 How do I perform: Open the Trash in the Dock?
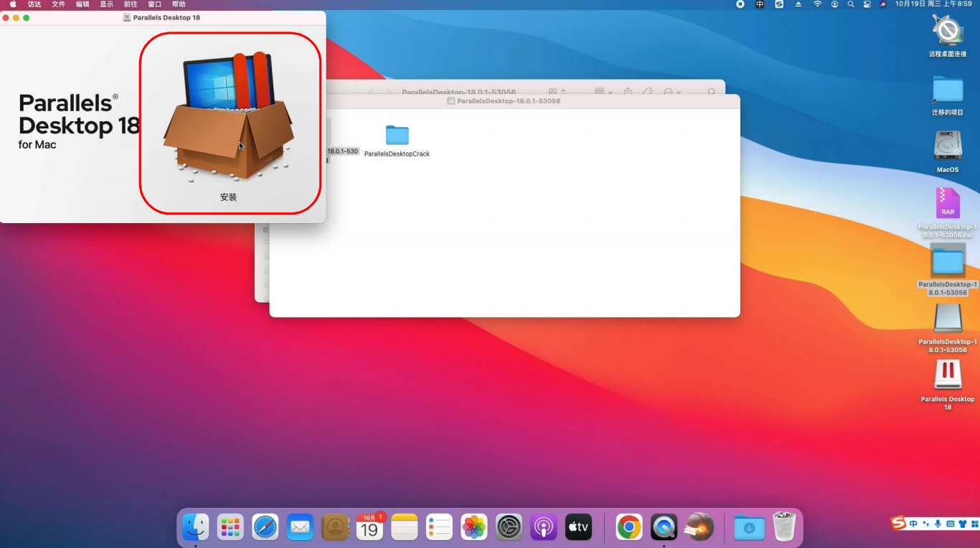click(x=784, y=526)
